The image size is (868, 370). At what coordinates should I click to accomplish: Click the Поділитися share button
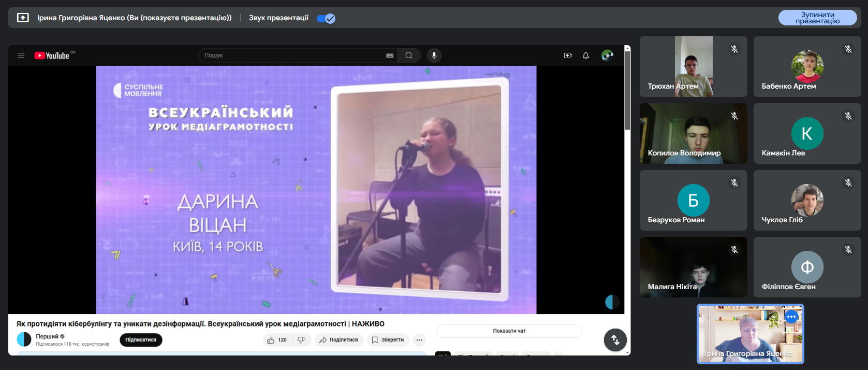click(x=339, y=340)
